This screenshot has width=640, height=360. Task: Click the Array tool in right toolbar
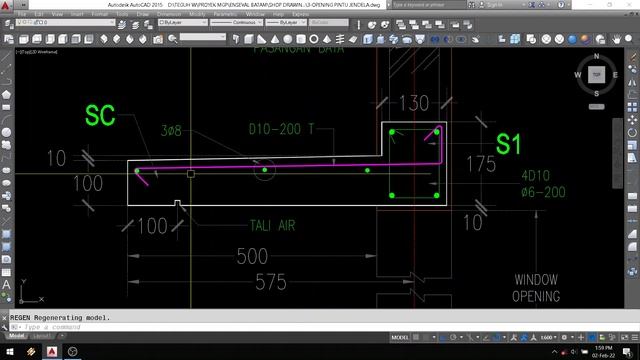(632, 107)
